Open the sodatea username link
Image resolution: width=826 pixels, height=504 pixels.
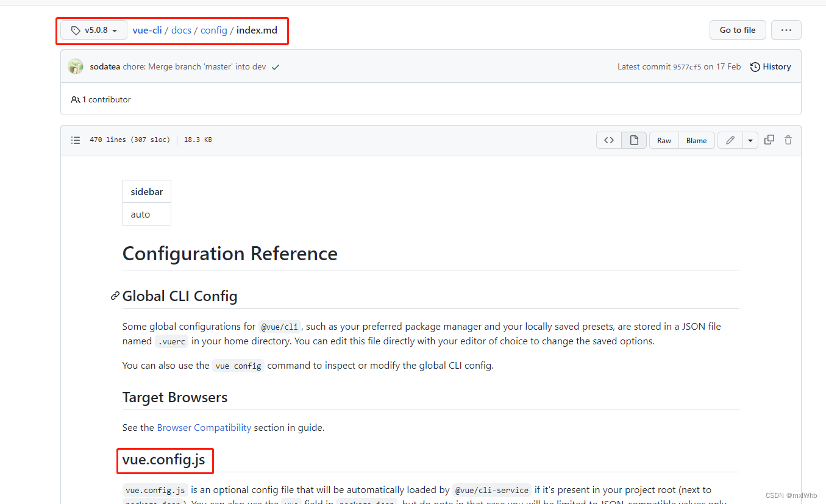105,67
